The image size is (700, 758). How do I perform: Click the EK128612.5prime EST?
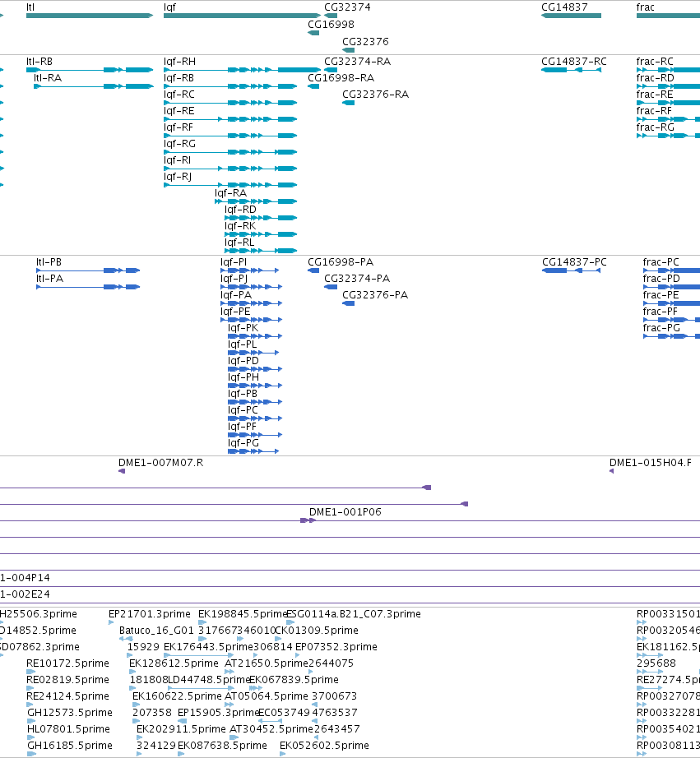tap(132, 672)
